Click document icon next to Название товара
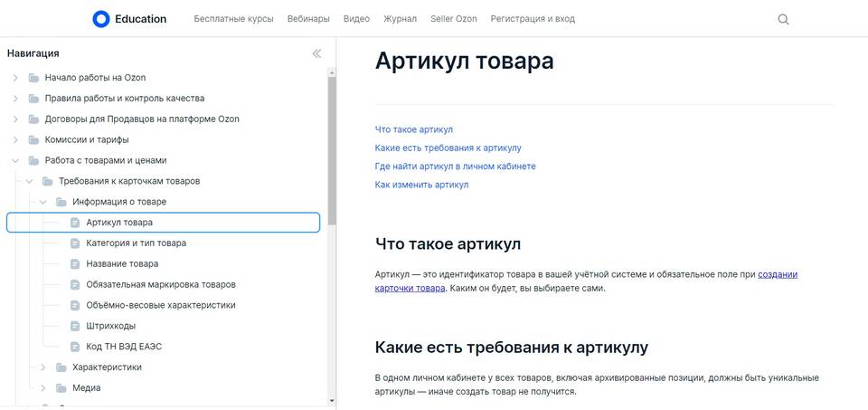 pos(75,263)
